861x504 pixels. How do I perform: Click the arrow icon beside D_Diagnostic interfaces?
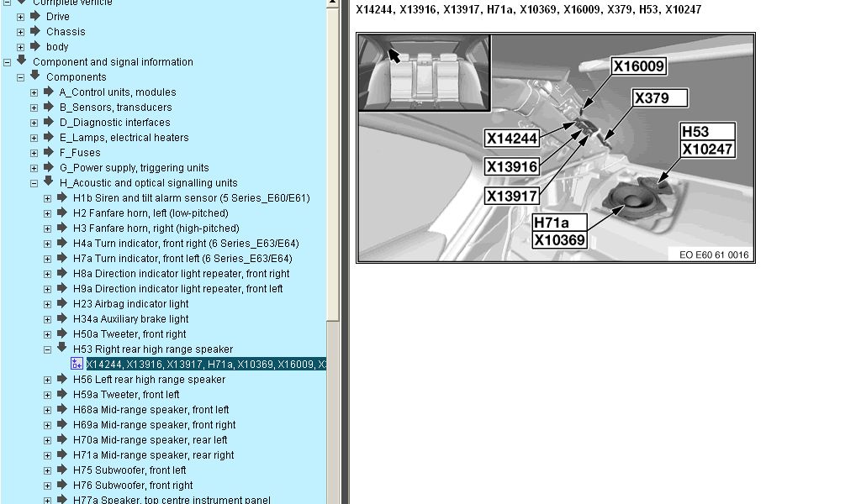tap(49, 122)
